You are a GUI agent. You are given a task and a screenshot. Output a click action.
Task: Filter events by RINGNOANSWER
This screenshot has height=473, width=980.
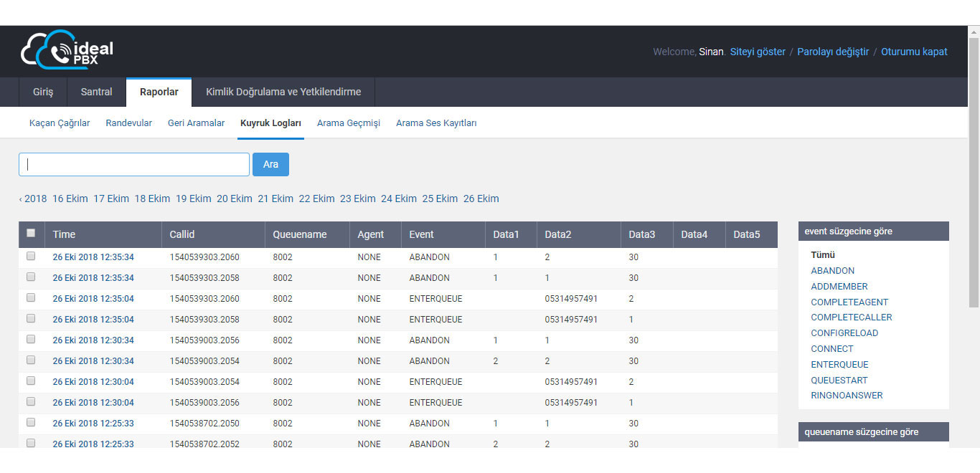847,396
